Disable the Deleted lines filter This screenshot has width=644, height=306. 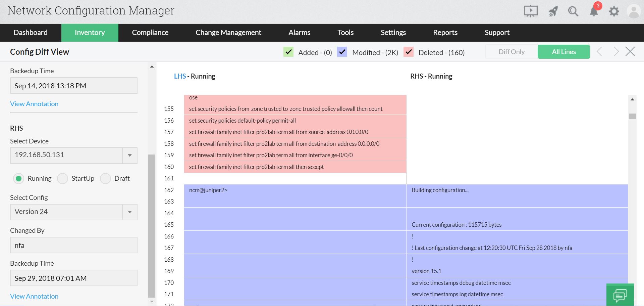409,52
